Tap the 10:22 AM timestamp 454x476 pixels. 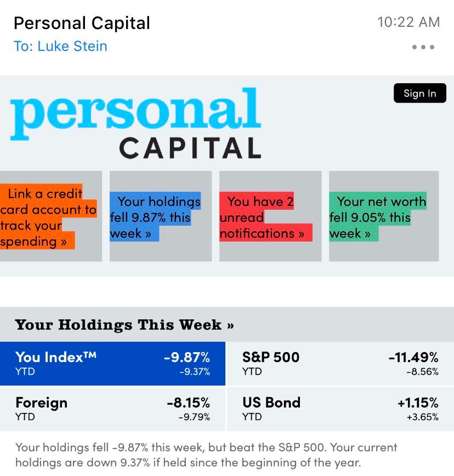[408, 22]
